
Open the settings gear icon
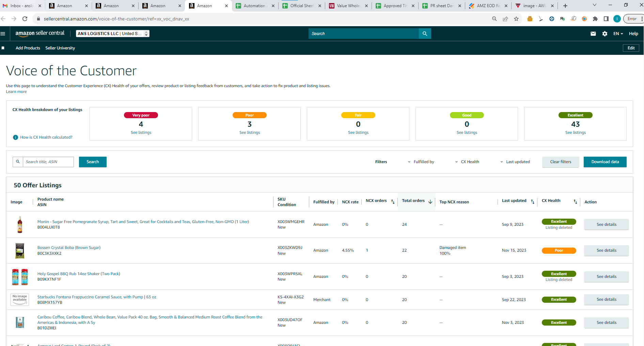tap(605, 34)
